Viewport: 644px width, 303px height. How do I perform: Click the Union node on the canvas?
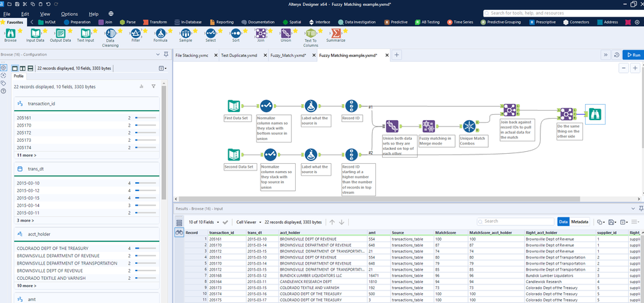[392, 126]
